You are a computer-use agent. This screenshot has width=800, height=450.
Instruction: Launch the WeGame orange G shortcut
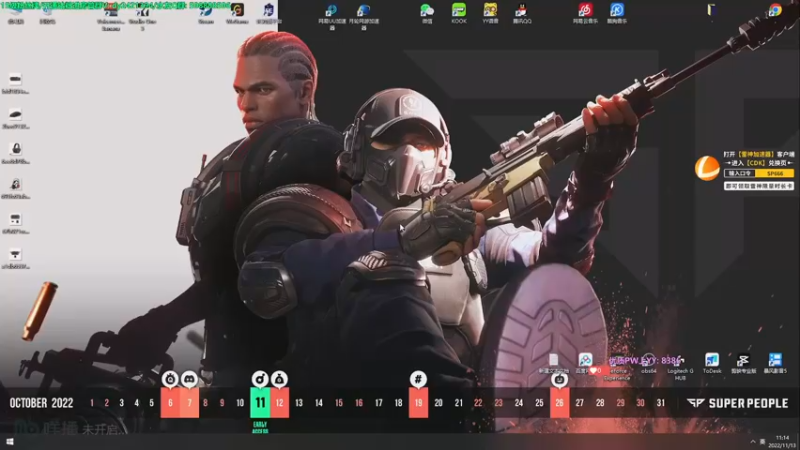(x=237, y=13)
